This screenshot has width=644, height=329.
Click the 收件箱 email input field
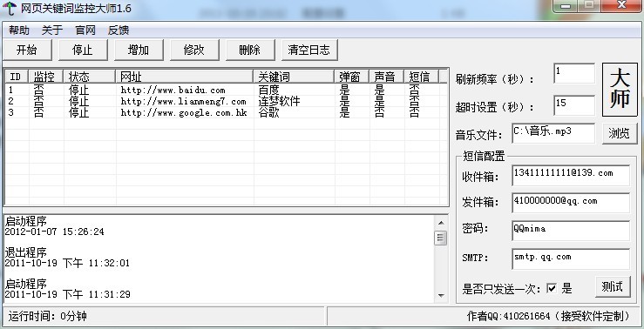(x=571, y=175)
